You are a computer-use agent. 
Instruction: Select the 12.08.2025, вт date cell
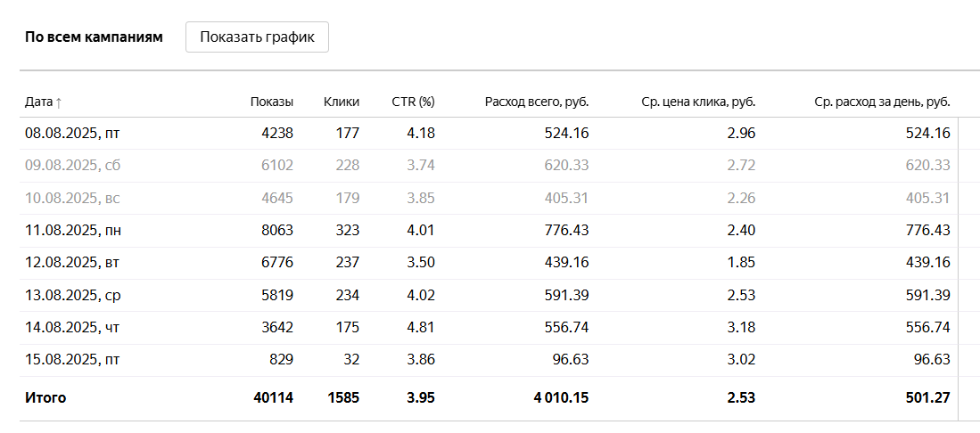[72, 263]
